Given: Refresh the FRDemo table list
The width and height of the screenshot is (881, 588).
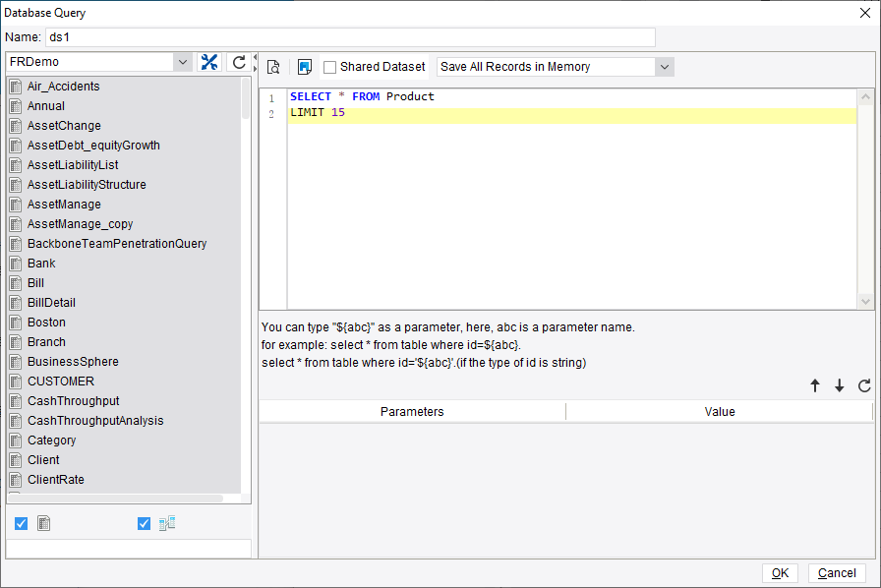Looking at the screenshot, I should (238, 60).
